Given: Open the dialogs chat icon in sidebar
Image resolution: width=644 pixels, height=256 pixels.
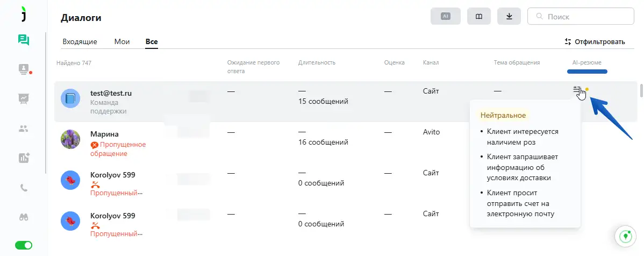Looking at the screenshot, I should click(23, 40).
